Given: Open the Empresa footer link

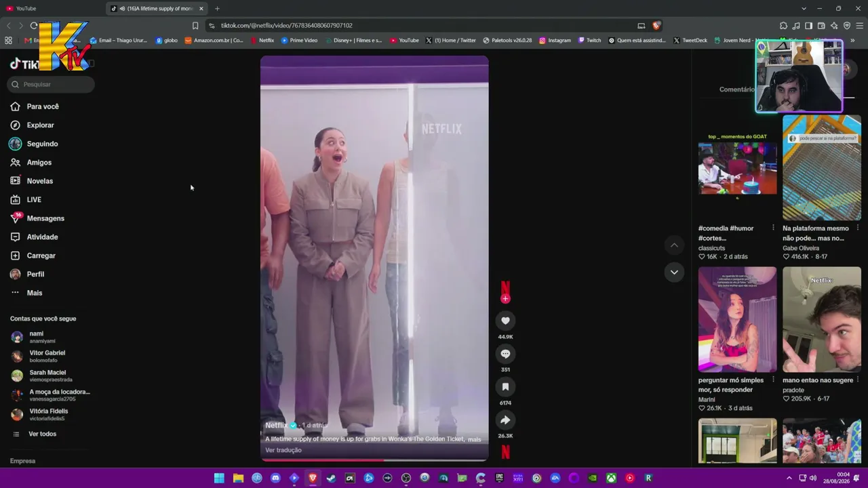Looking at the screenshot, I should [22, 461].
